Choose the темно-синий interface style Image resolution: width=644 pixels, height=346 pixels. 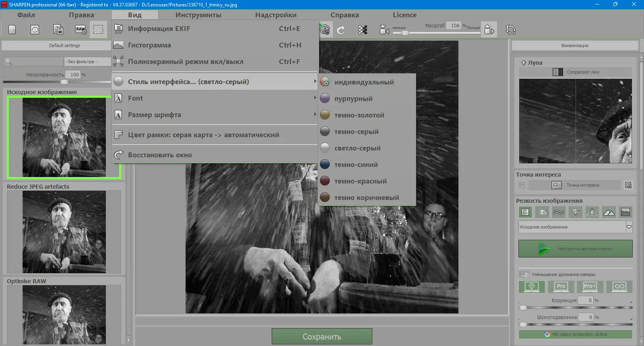367,165
